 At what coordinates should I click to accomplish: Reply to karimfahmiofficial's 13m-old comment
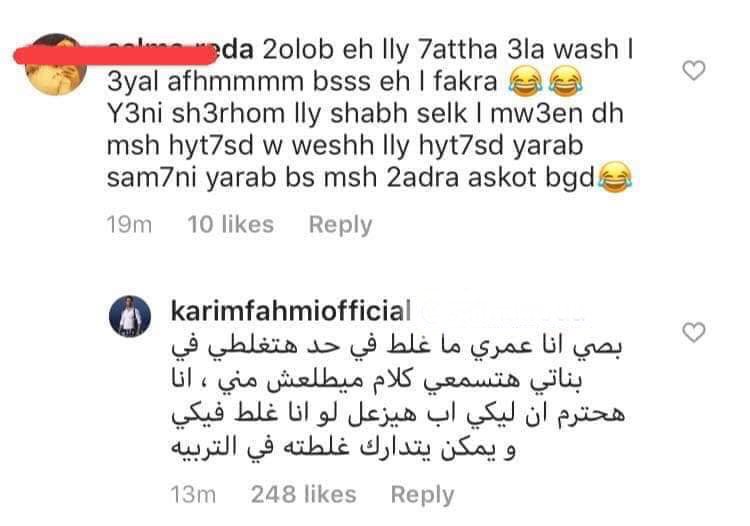[422, 495]
